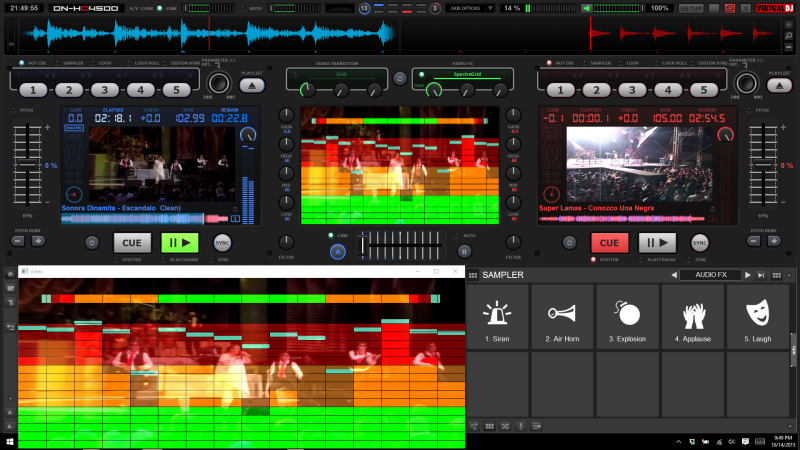The width and height of the screenshot is (800, 450).
Task: Toggle crossfader LINK light near A button
Action: pos(331,235)
